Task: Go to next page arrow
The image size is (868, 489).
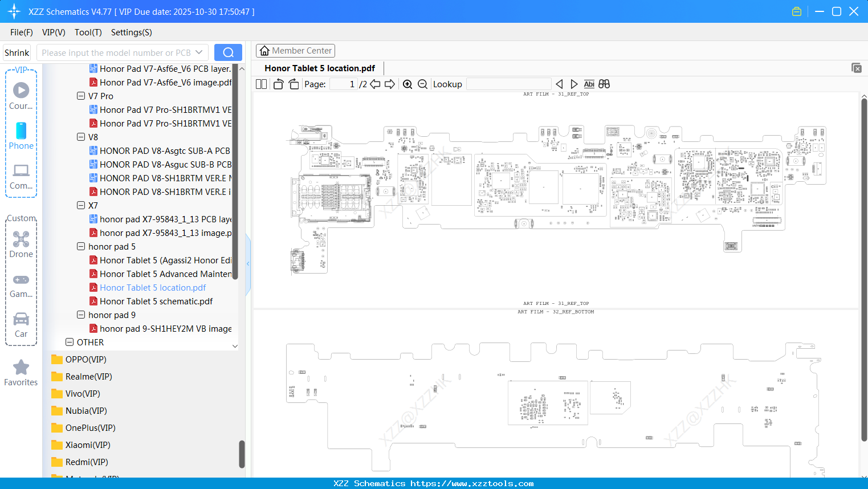Action: [x=390, y=84]
